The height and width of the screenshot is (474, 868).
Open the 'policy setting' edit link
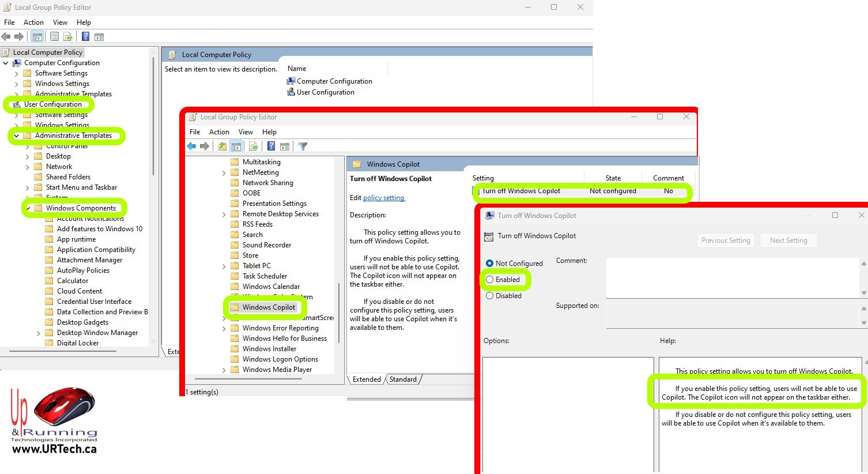(x=384, y=198)
